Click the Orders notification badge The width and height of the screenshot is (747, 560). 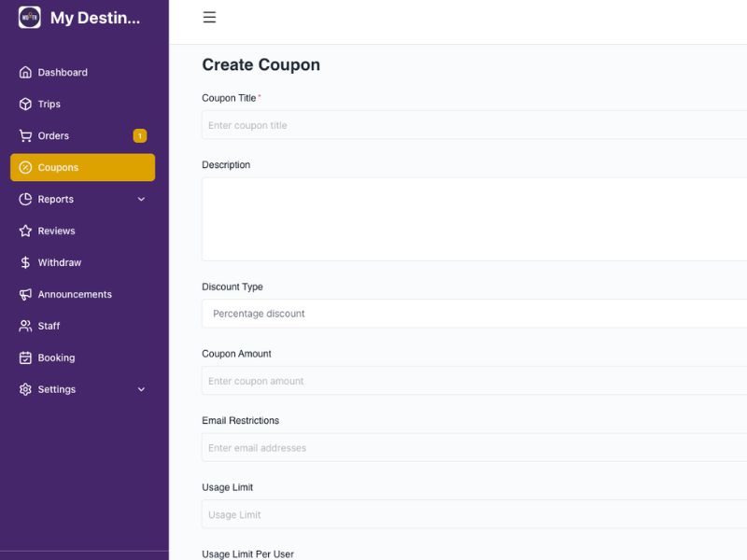point(139,135)
